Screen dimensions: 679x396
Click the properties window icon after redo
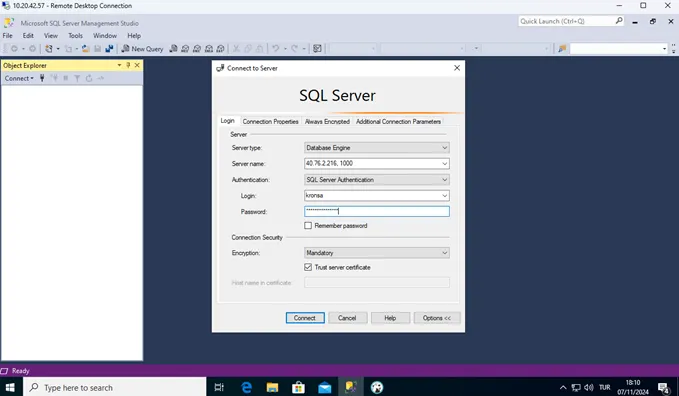point(317,49)
